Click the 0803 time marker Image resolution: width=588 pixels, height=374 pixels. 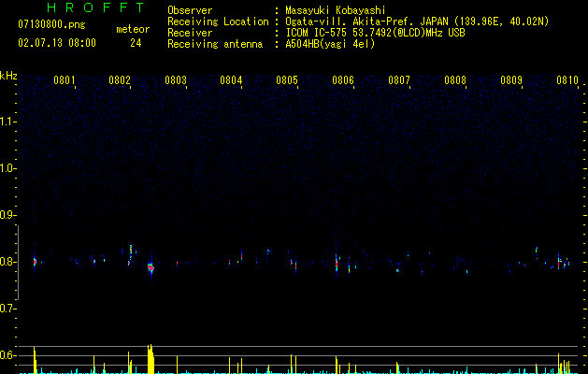point(176,79)
